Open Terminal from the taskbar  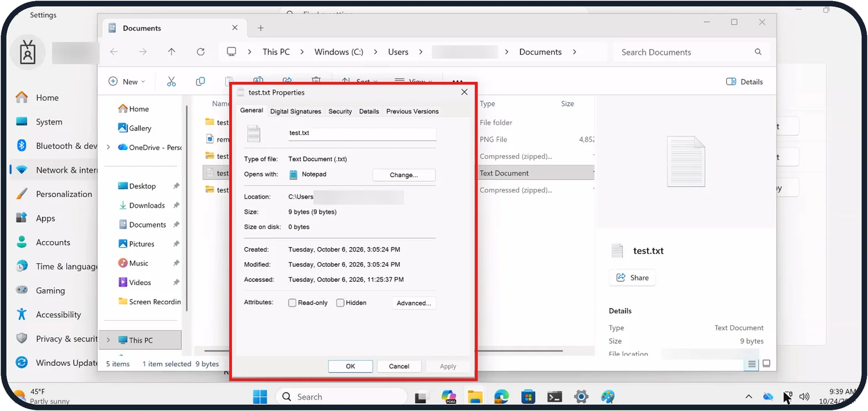click(x=555, y=397)
